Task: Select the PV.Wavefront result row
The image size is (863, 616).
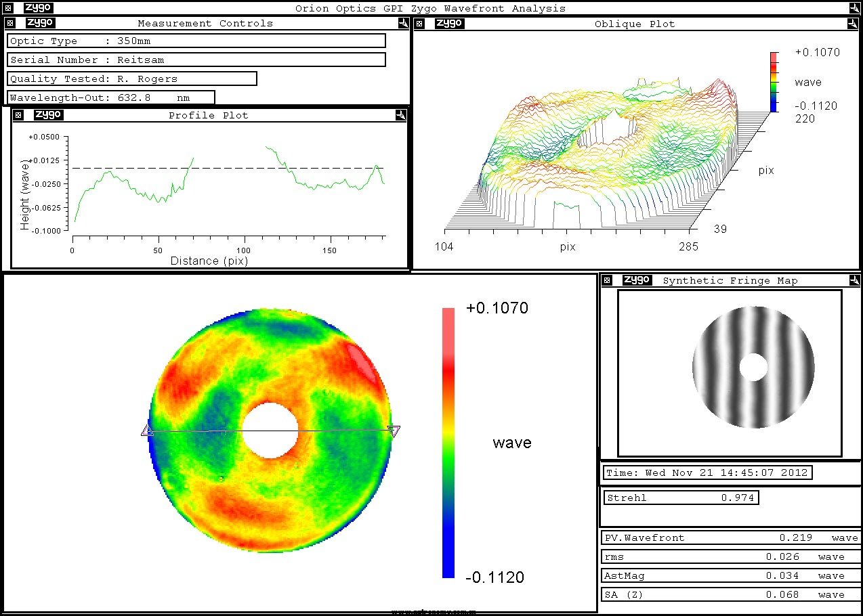Action: pos(730,538)
